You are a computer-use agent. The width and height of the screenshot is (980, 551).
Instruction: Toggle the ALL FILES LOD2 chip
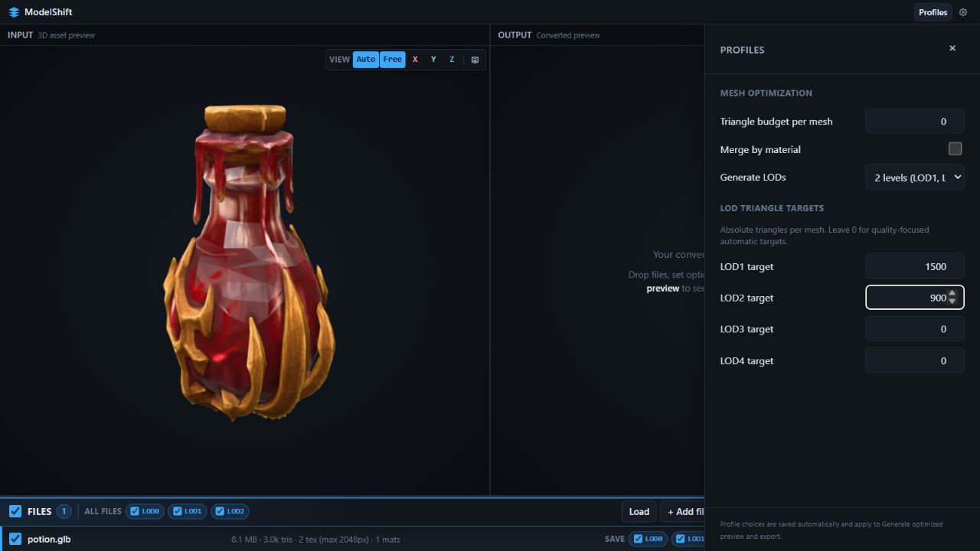pyautogui.click(x=230, y=511)
